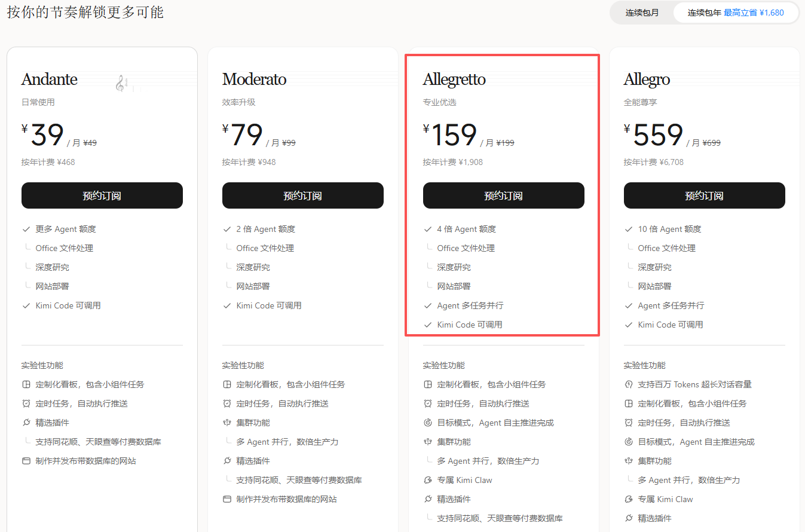Click "网站部署" under the Allegretto plan
805x532 pixels.
coord(454,286)
